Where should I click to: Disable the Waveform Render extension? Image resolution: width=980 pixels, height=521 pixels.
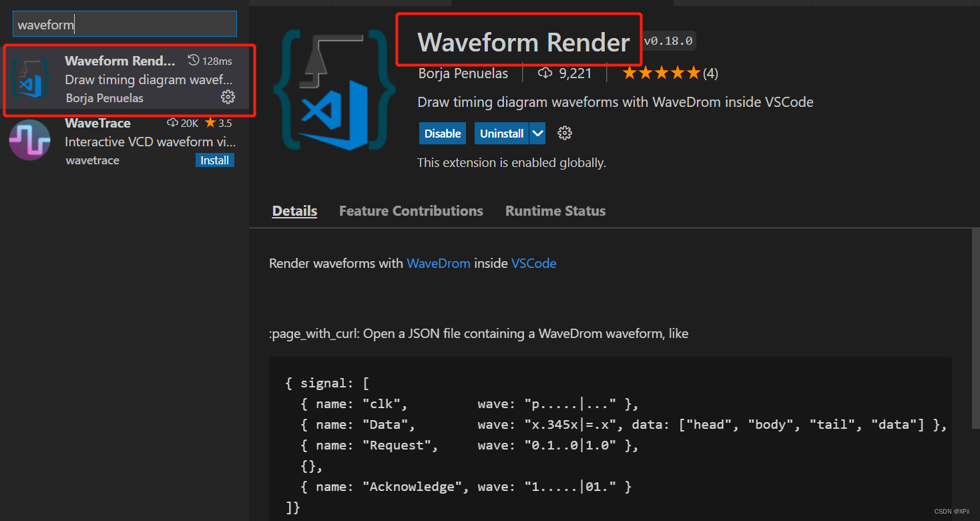(443, 134)
